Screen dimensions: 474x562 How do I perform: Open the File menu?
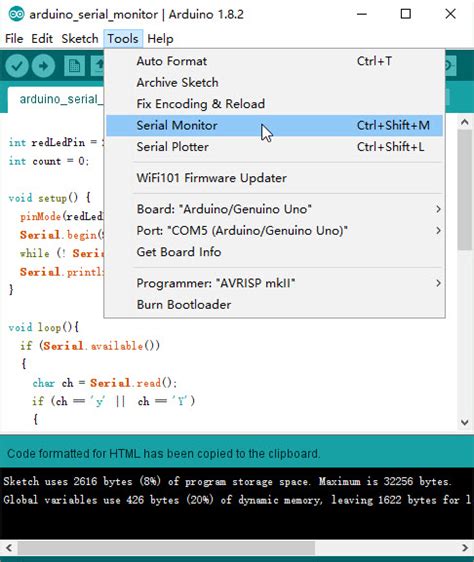point(14,39)
